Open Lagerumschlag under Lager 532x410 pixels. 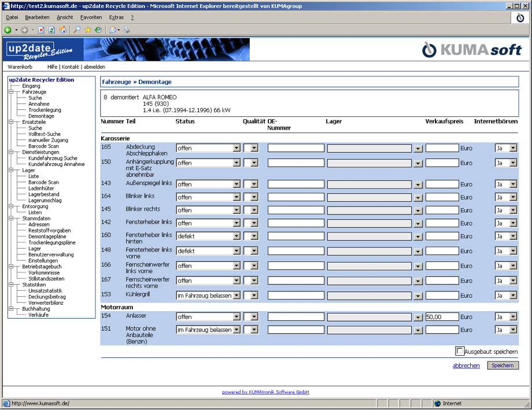tap(45, 200)
